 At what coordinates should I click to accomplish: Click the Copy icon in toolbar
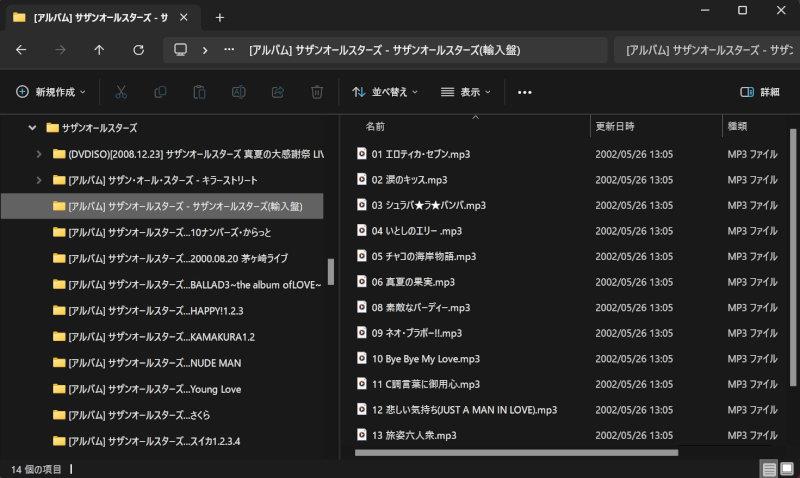(160, 92)
